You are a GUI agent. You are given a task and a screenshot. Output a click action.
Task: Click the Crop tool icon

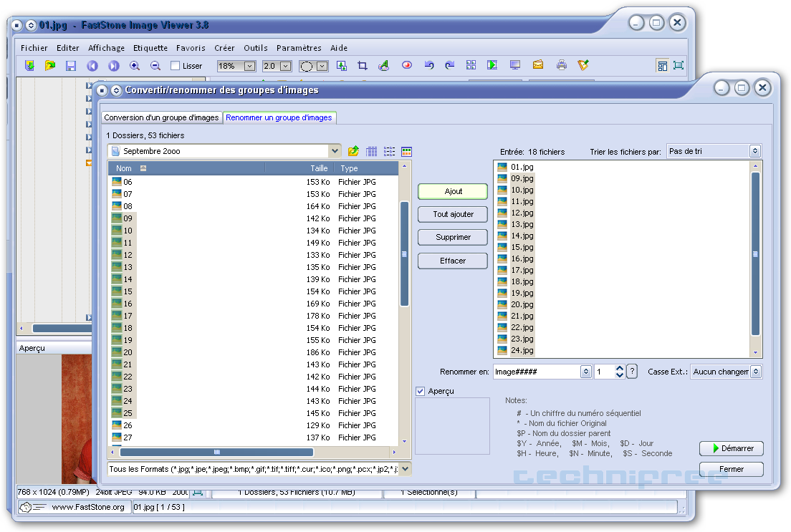pyautogui.click(x=363, y=66)
